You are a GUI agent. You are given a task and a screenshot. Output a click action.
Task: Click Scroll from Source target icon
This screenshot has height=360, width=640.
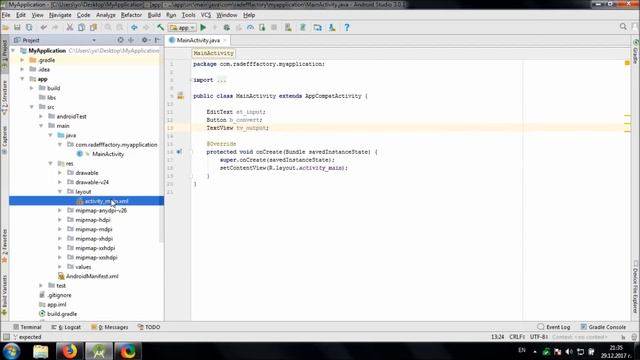point(120,40)
